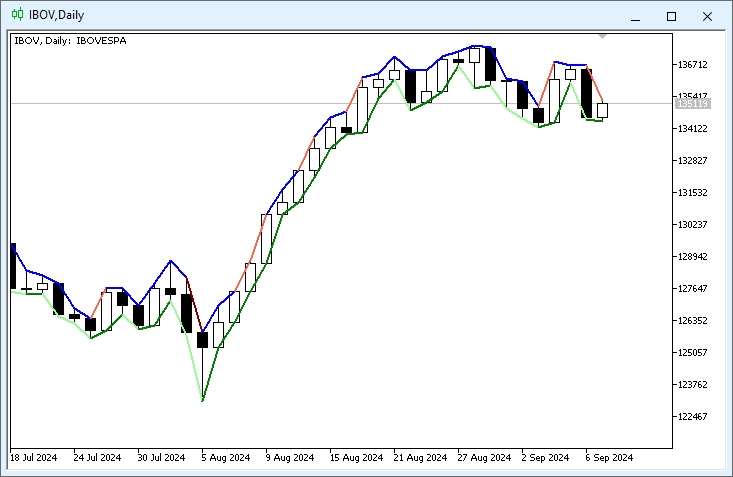The width and height of the screenshot is (733, 477).
Task: Click price scale value 128942
Action: pyautogui.click(x=692, y=257)
